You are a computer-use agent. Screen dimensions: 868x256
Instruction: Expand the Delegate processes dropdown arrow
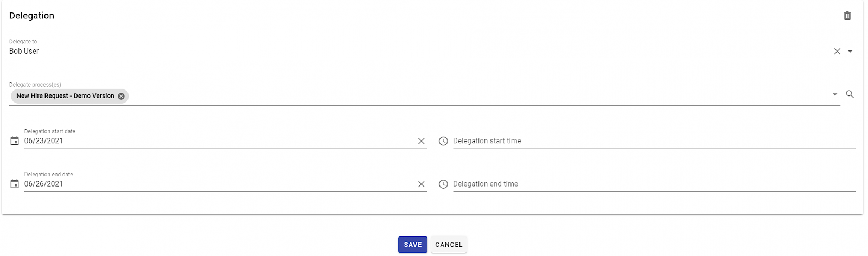point(835,94)
